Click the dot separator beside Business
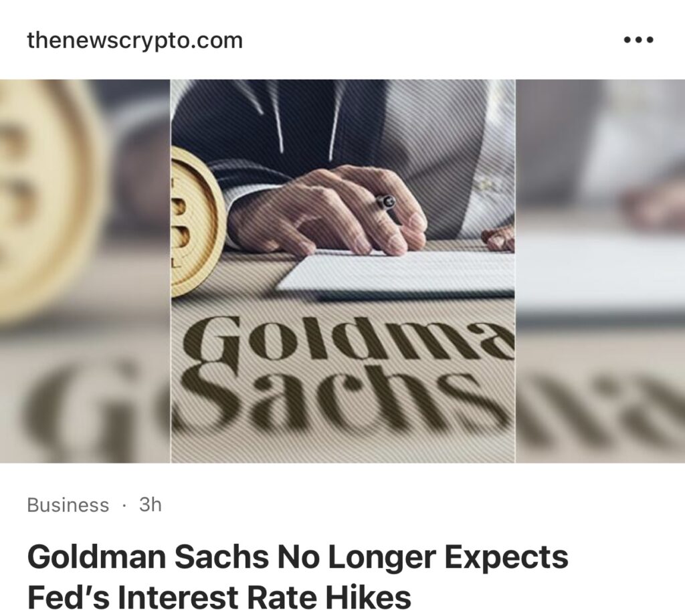 pyautogui.click(x=124, y=506)
